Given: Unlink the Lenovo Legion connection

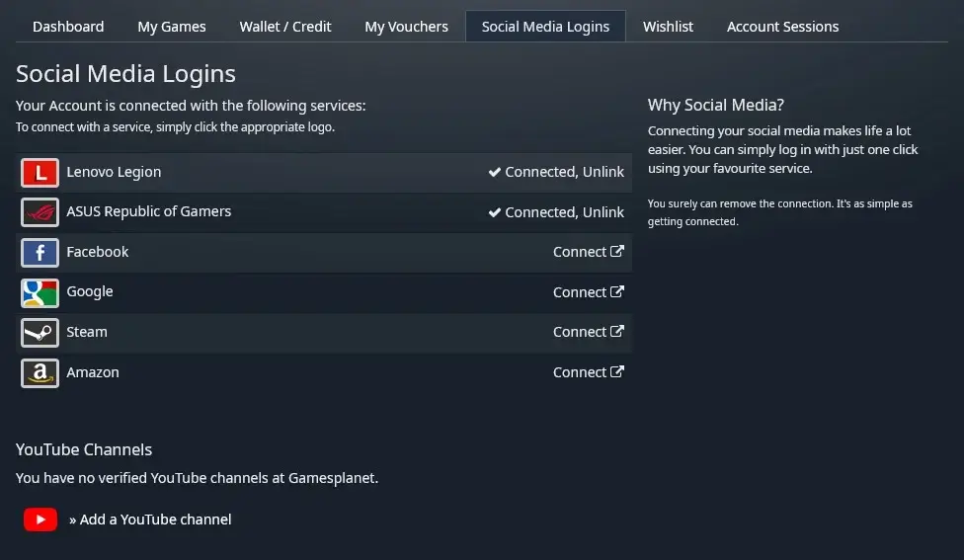Looking at the screenshot, I should (602, 172).
